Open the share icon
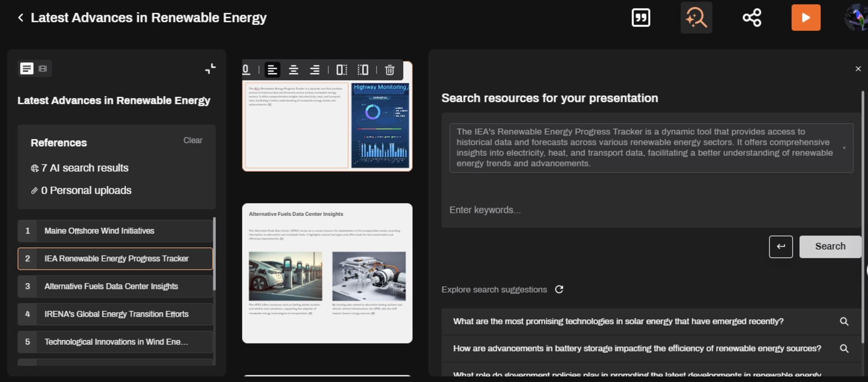868x382 pixels. [752, 18]
